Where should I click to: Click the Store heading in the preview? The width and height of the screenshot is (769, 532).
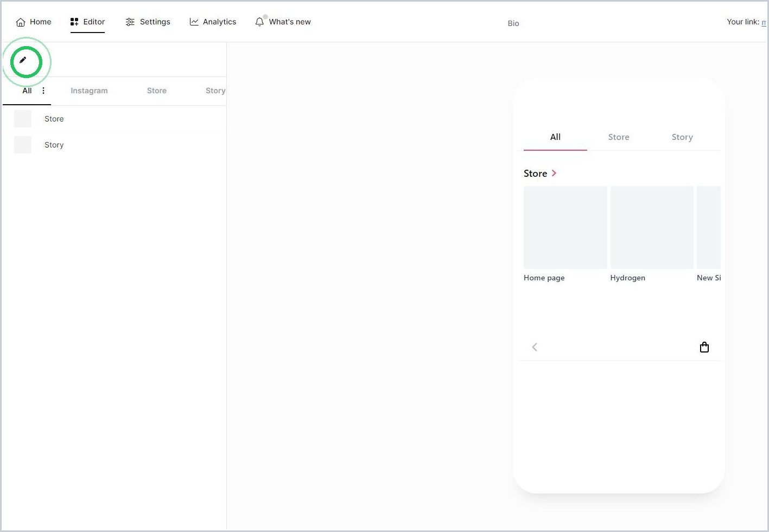coord(535,174)
